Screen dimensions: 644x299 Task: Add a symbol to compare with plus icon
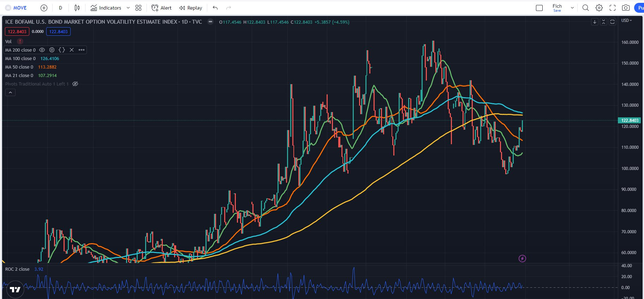point(44,8)
